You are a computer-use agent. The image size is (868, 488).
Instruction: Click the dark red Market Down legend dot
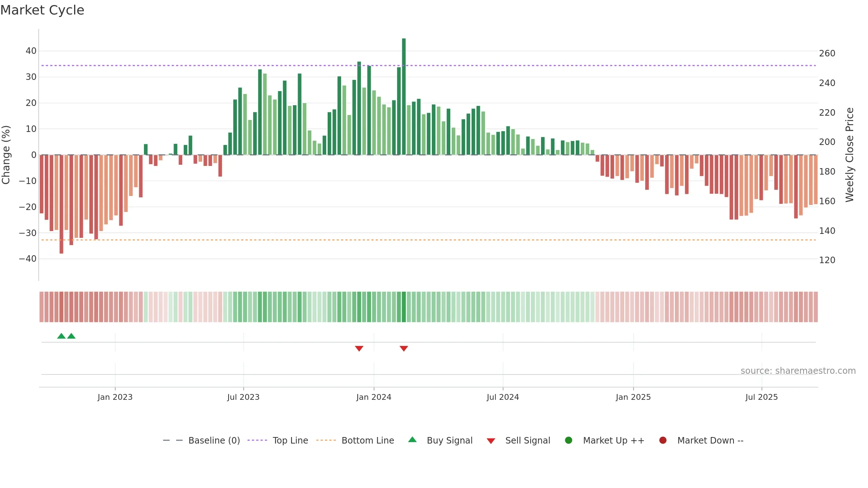click(x=663, y=440)
